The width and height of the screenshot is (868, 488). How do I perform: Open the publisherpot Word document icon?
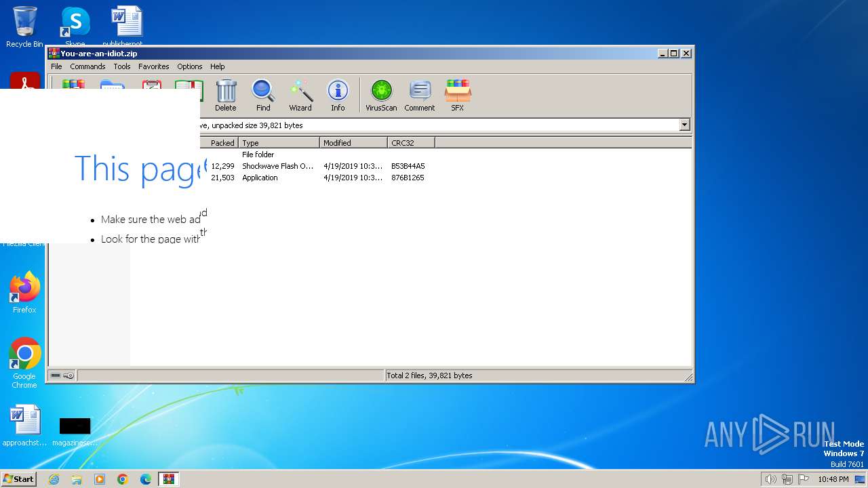click(126, 26)
